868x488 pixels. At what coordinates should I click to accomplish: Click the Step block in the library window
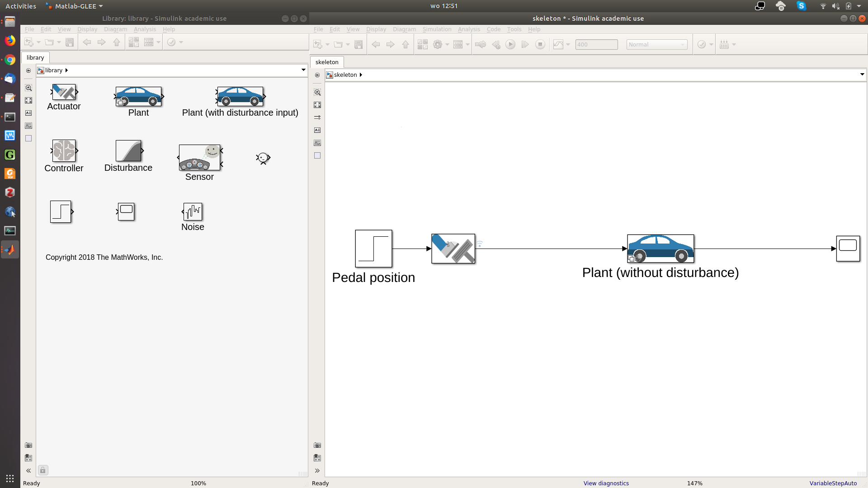61,211
